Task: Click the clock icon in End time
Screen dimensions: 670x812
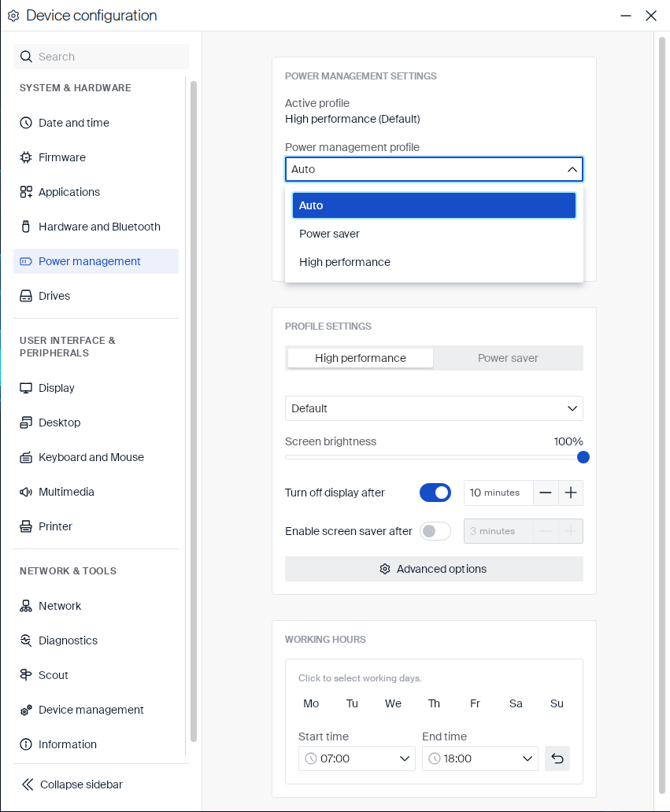Action: tap(435, 758)
